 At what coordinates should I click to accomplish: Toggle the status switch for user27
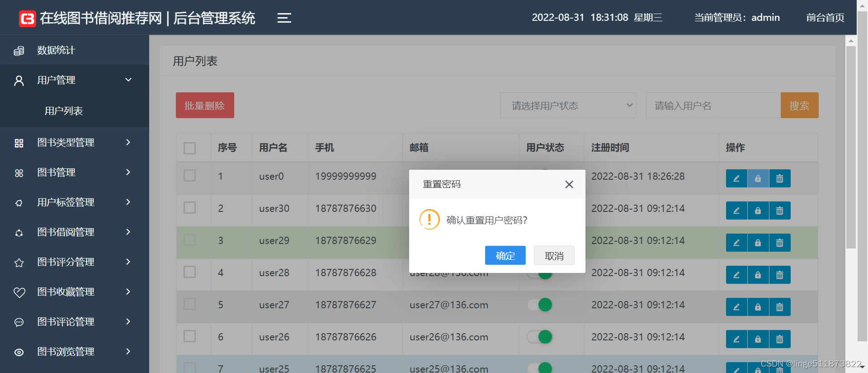tap(539, 305)
